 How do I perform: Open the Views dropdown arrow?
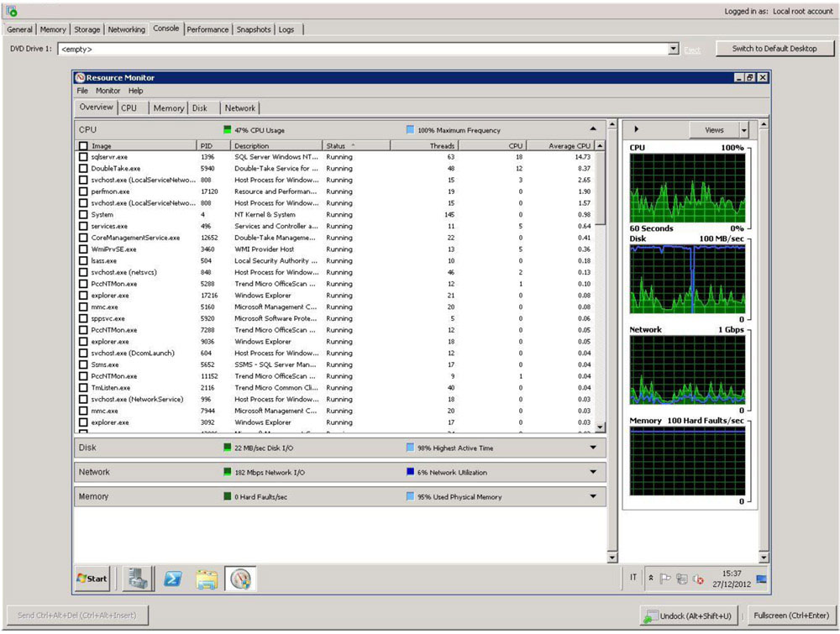744,130
